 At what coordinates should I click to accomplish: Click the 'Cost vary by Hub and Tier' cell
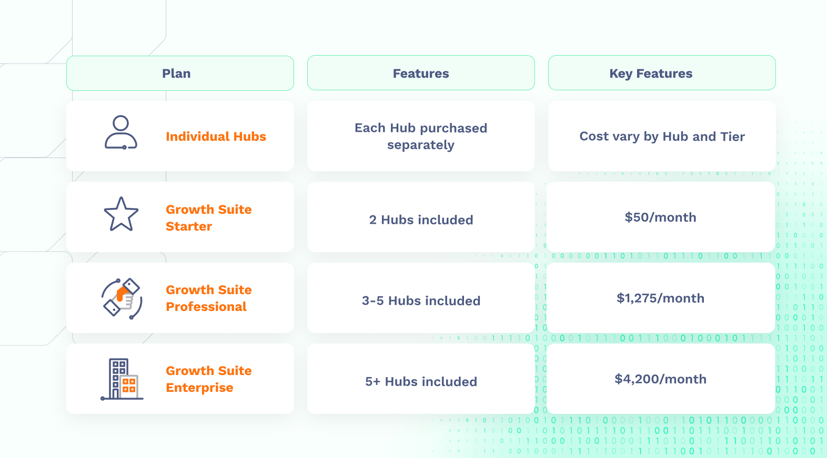(662, 136)
